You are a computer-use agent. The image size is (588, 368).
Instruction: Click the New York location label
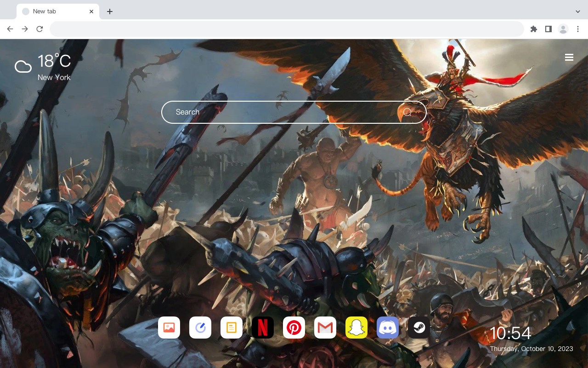click(54, 77)
